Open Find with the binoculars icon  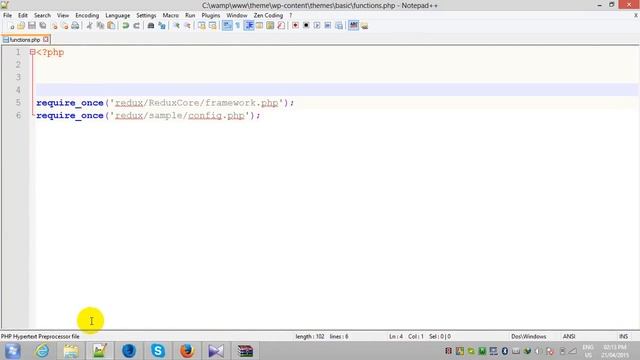tap(151, 26)
